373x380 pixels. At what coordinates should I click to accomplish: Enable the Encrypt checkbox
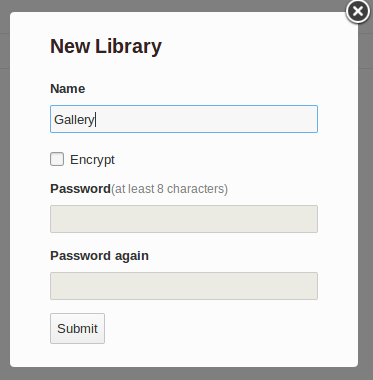point(57,159)
